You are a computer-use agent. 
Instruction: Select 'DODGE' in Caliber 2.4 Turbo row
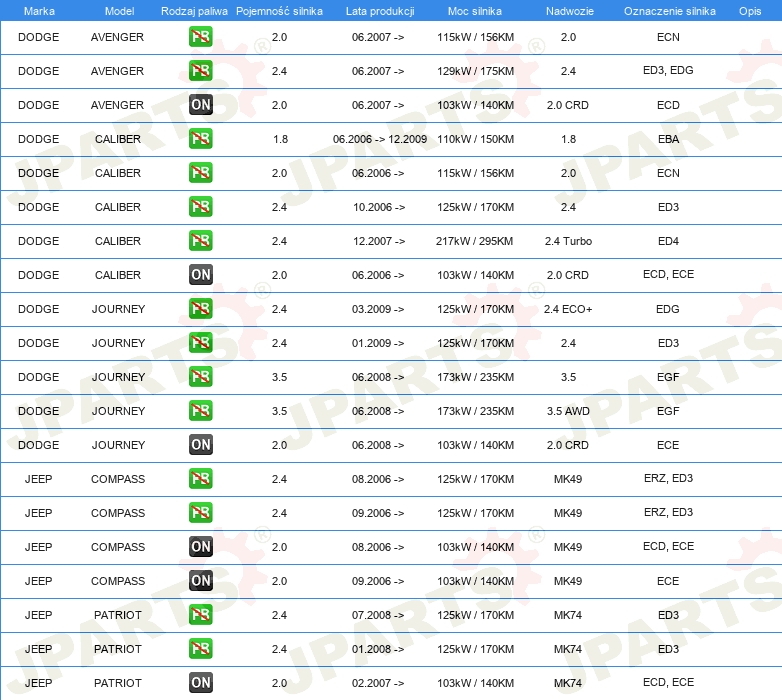click(38, 241)
